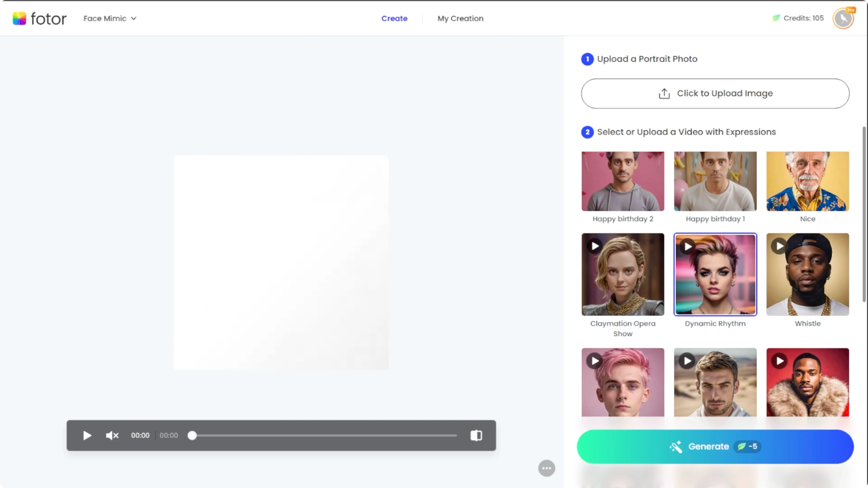Screen dimensions: 868x488
Task: Open the My Creation tab
Action: [460, 19]
